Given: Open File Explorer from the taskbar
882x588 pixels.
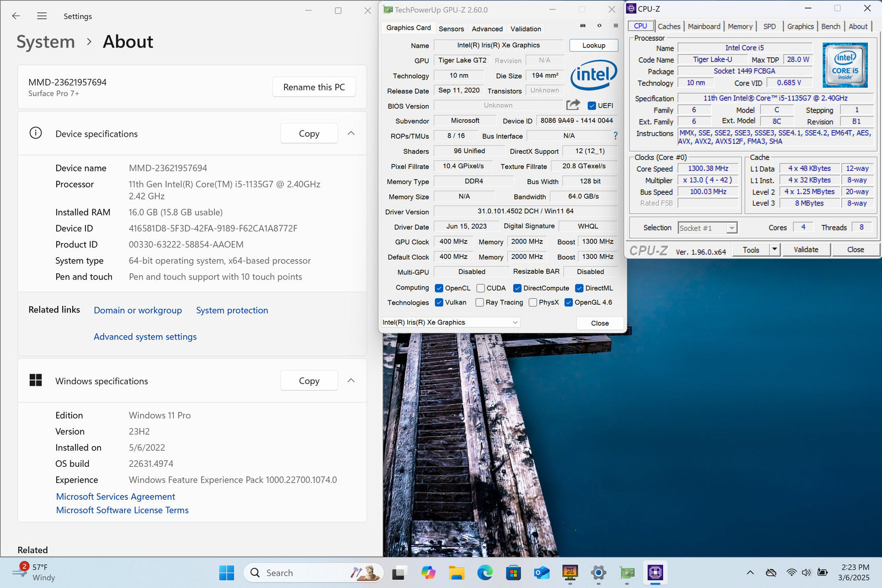Looking at the screenshot, I should 456,573.
